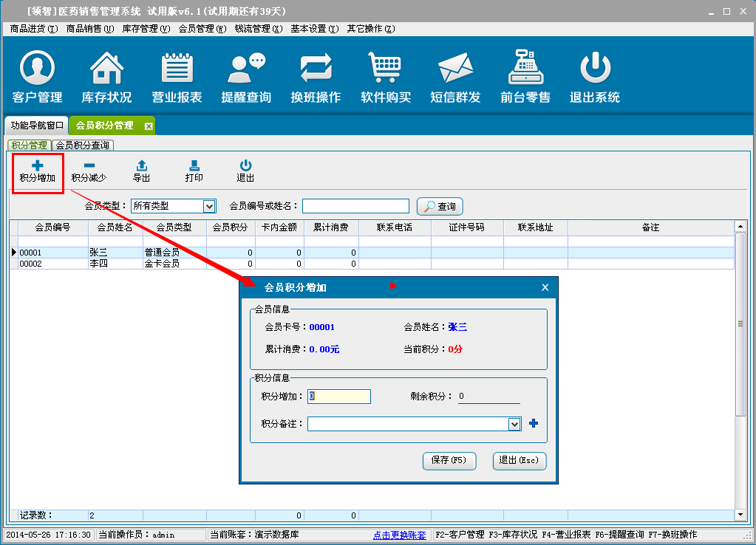
Task: Expand the 会员类型 dropdown
Action: (209, 206)
